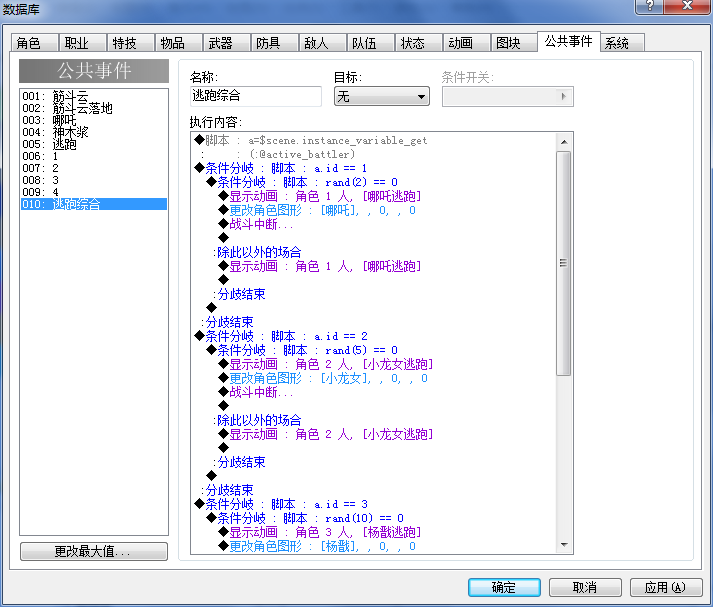Select common event 003: 哪吒
This screenshot has width=713, height=607.
point(94,120)
